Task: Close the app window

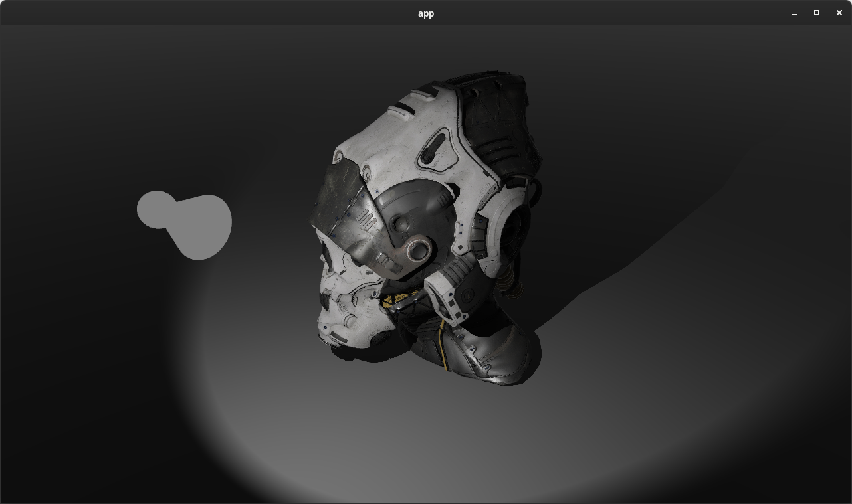Action: tap(839, 13)
